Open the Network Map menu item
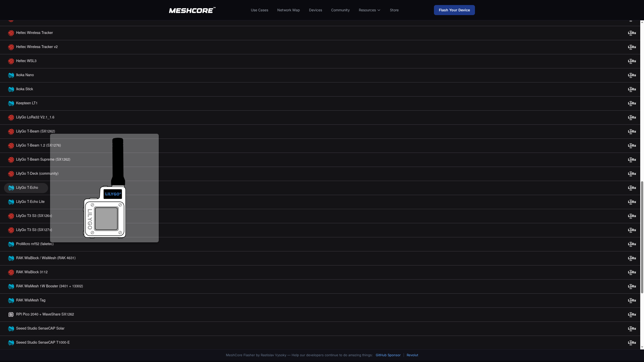644x362 pixels. (288, 10)
